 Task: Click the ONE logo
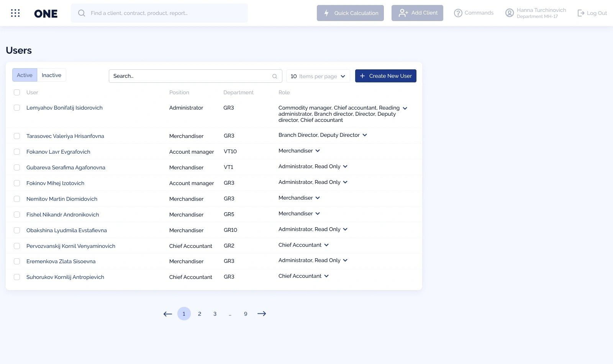[x=46, y=14]
